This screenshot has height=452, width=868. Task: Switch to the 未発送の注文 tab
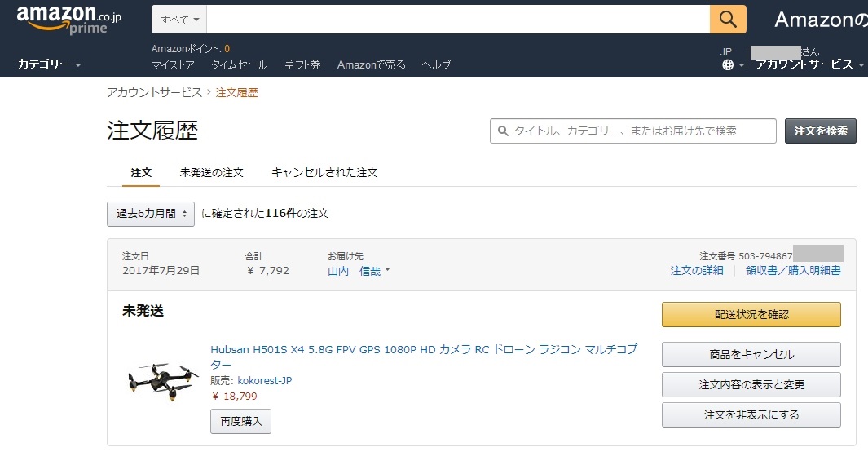[211, 173]
